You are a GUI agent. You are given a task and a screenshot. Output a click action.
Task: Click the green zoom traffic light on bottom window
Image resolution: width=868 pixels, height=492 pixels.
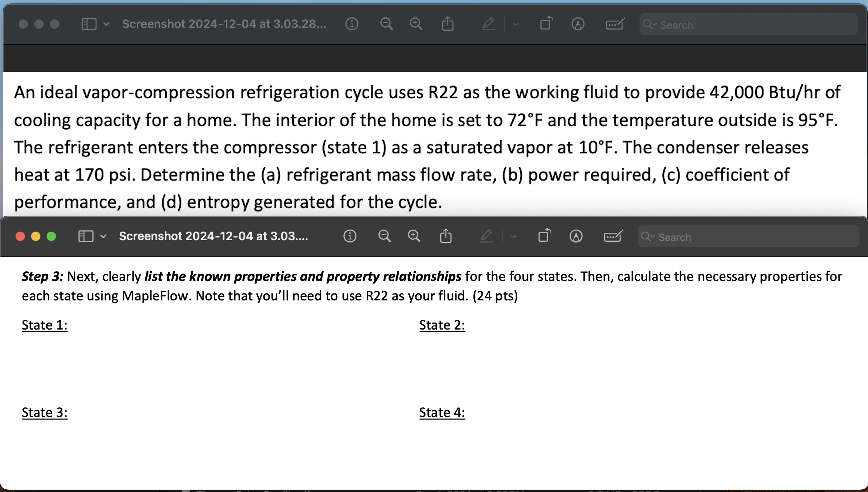[51, 236]
